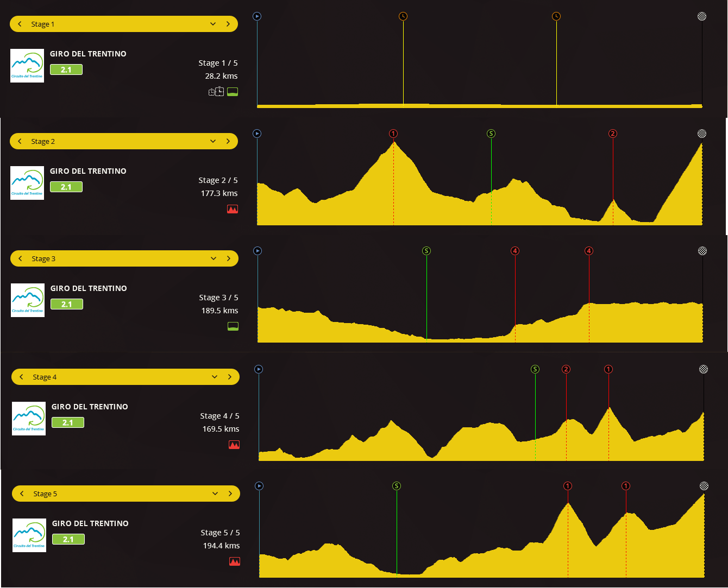This screenshot has width=728, height=588.
Task: Click the '169.5 kms' distance text
Action: click(221, 429)
